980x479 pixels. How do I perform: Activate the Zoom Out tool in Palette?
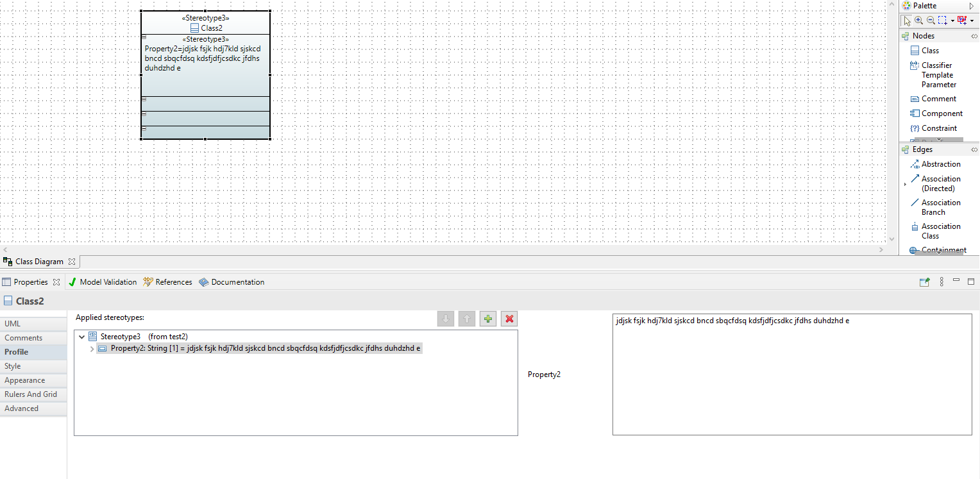(931, 21)
